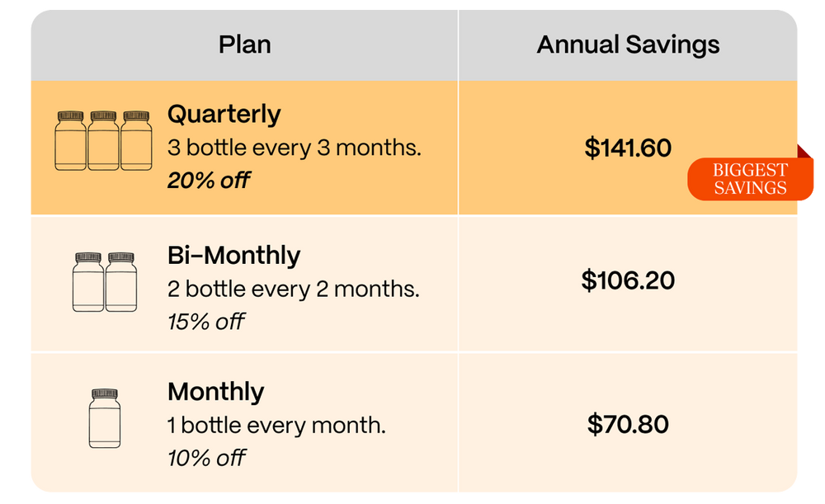
Task: Click the $106.20 annual savings amount
Action: tap(628, 280)
